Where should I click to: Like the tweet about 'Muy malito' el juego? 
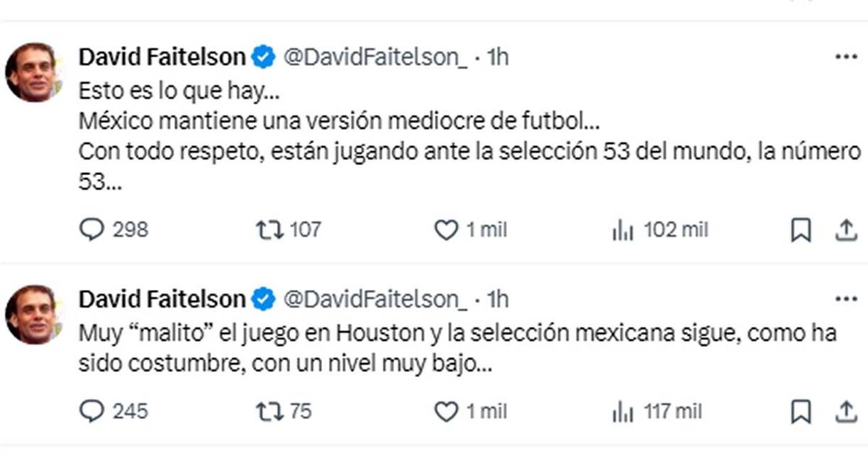click(x=447, y=410)
